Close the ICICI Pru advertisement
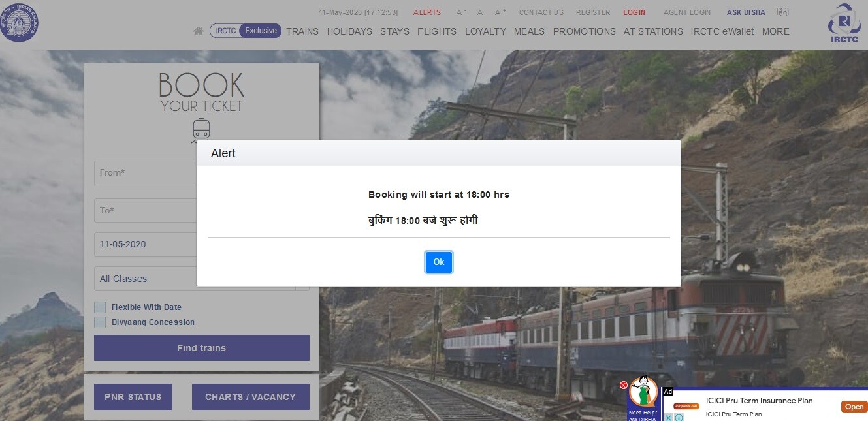This screenshot has height=421, width=868. (x=668, y=417)
